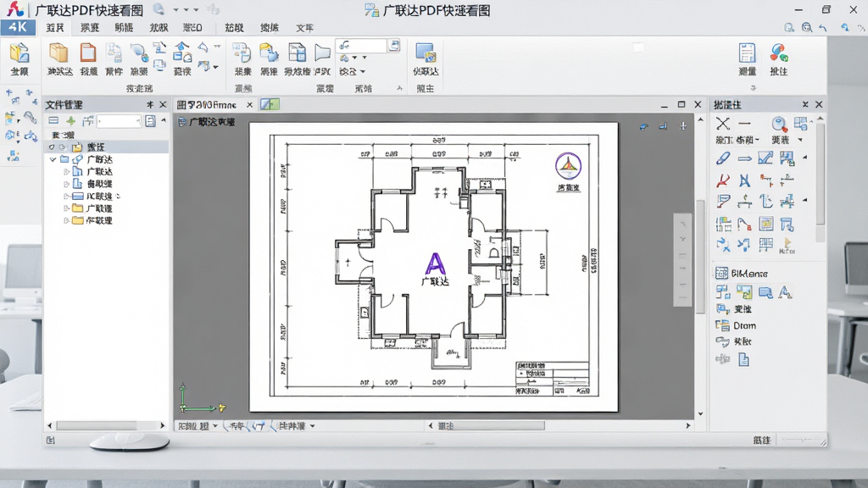Click the globe with magnifier ribbon icon
Viewport: 868px width, 488px height.
click(139, 53)
